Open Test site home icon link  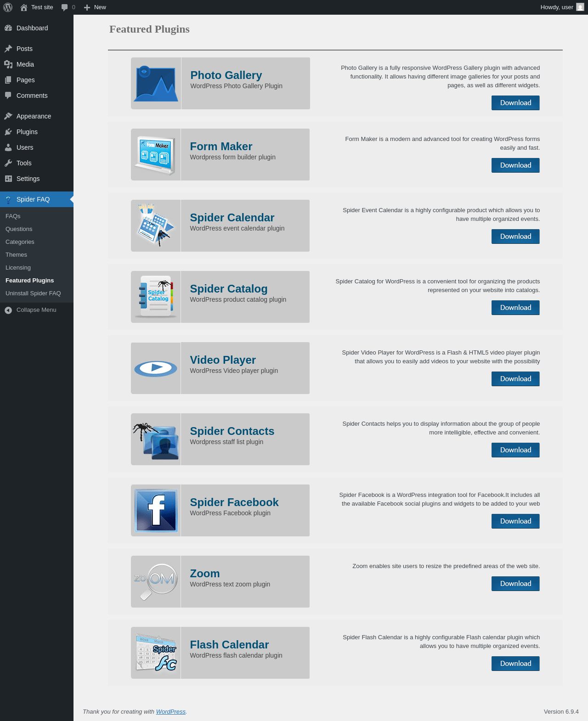pos(24,7)
